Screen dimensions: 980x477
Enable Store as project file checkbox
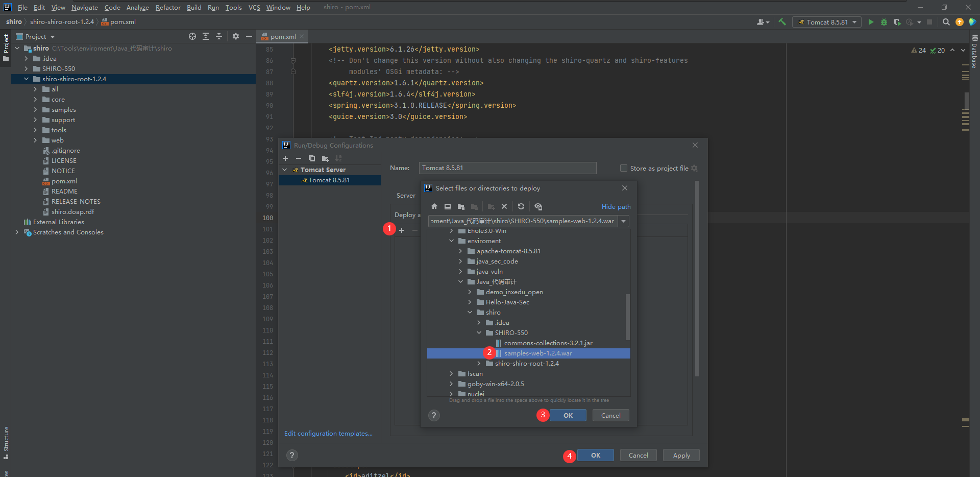pyautogui.click(x=623, y=168)
